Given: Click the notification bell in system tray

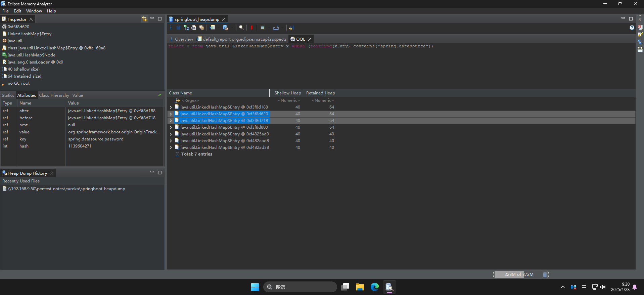Looking at the screenshot, I should pos(635,287).
